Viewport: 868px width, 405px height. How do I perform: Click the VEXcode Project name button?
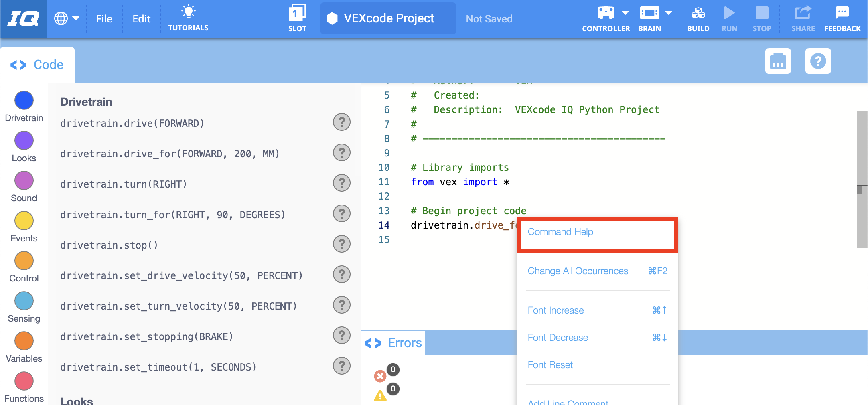pos(388,18)
